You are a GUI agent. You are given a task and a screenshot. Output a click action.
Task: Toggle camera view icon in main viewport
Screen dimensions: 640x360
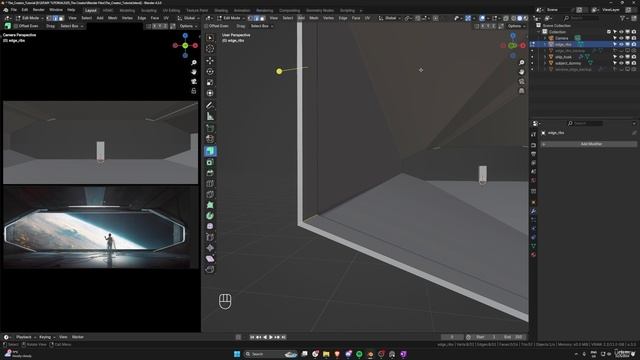tap(522, 81)
